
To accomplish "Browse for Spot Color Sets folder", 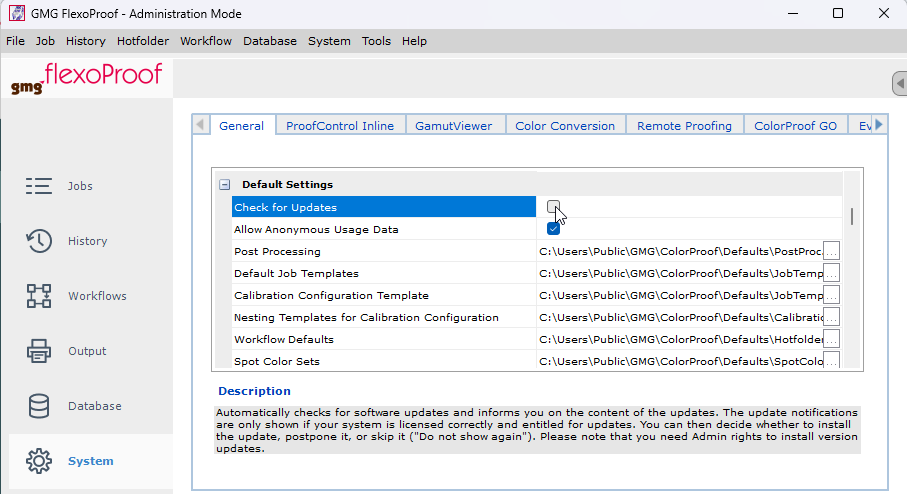I will (831, 360).
